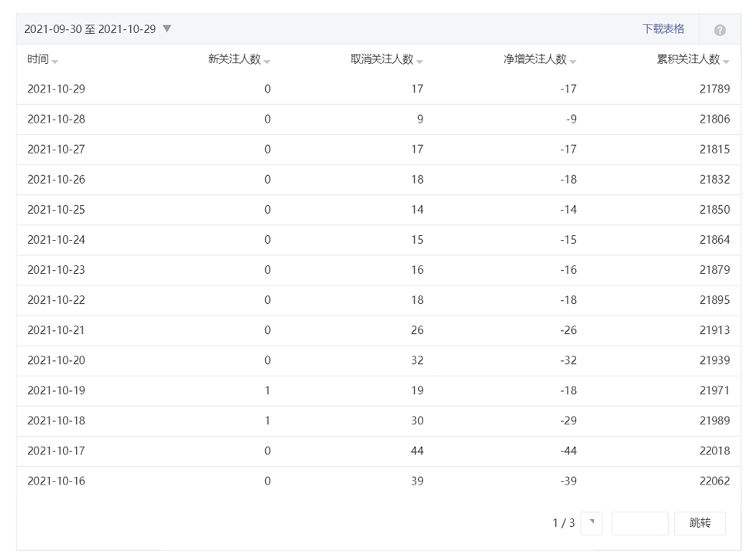The height and width of the screenshot is (552, 756).
Task: Click cumulative followers value 21850
Action: pyautogui.click(x=714, y=209)
